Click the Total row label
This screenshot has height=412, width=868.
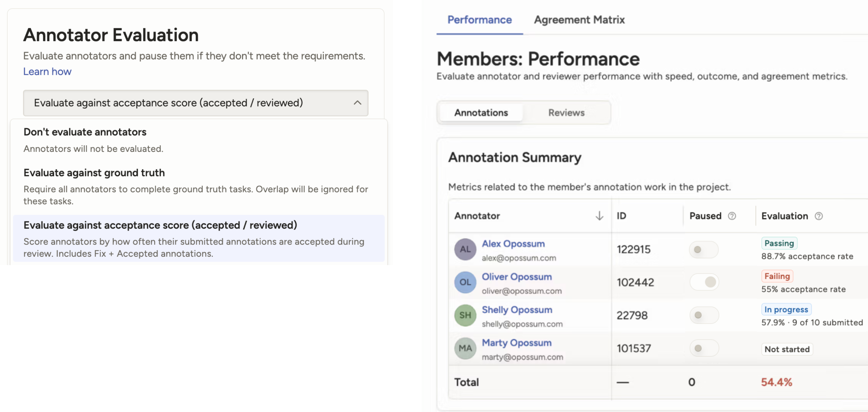(466, 382)
